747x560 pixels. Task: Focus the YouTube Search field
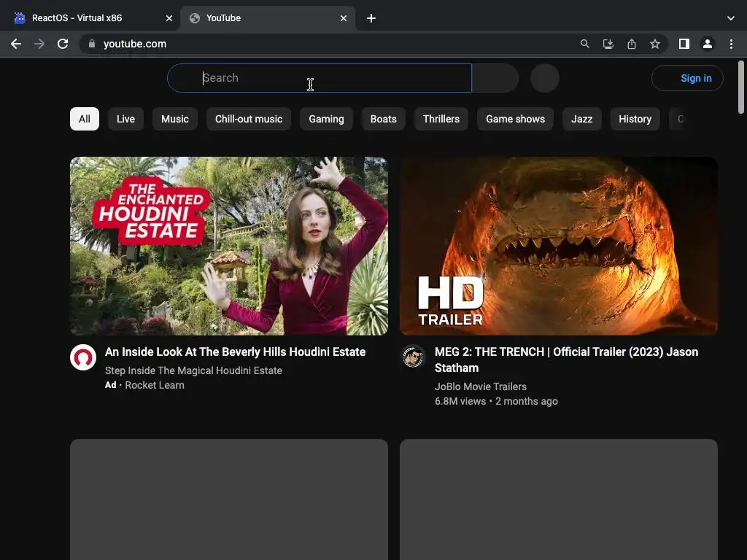pyautogui.click(x=320, y=78)
